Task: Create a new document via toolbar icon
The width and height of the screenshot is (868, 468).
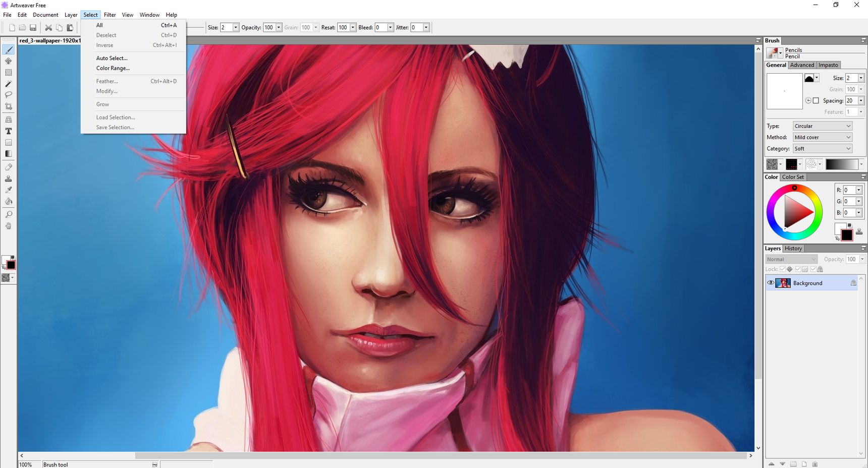Action: pyautogui.click(x=12, y=28)
